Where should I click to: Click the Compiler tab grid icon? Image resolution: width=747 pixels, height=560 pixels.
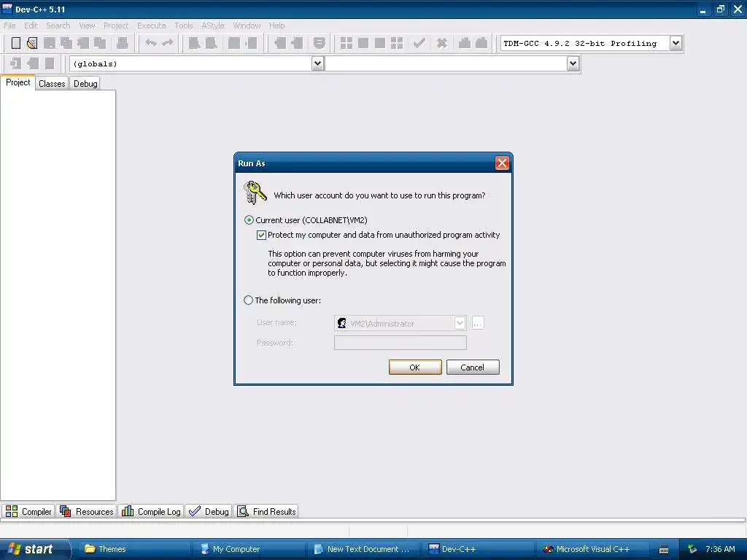12,511
